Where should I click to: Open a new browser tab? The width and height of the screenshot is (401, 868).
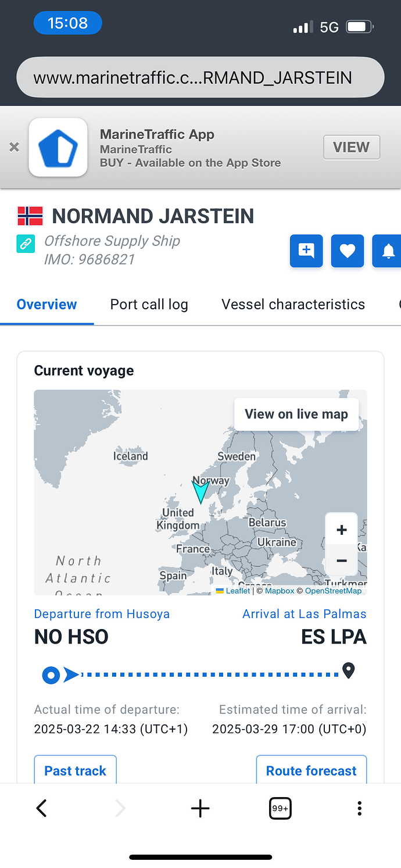200,808
